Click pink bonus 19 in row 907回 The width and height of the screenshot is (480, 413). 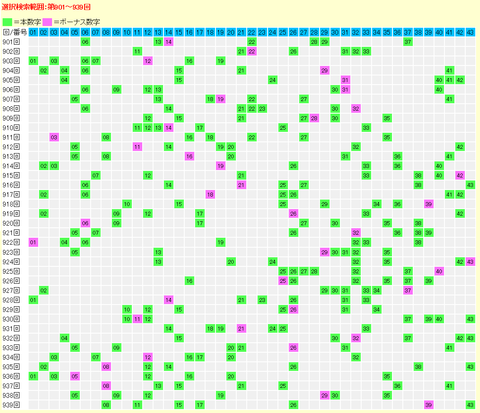(221, 99)
